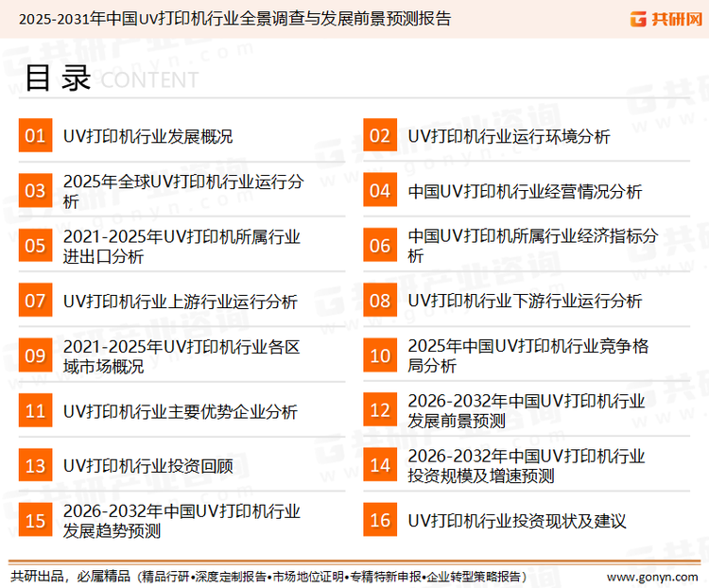Select the report title in header bar
Viewport: 709px width, 588px height.
(234, 19)
